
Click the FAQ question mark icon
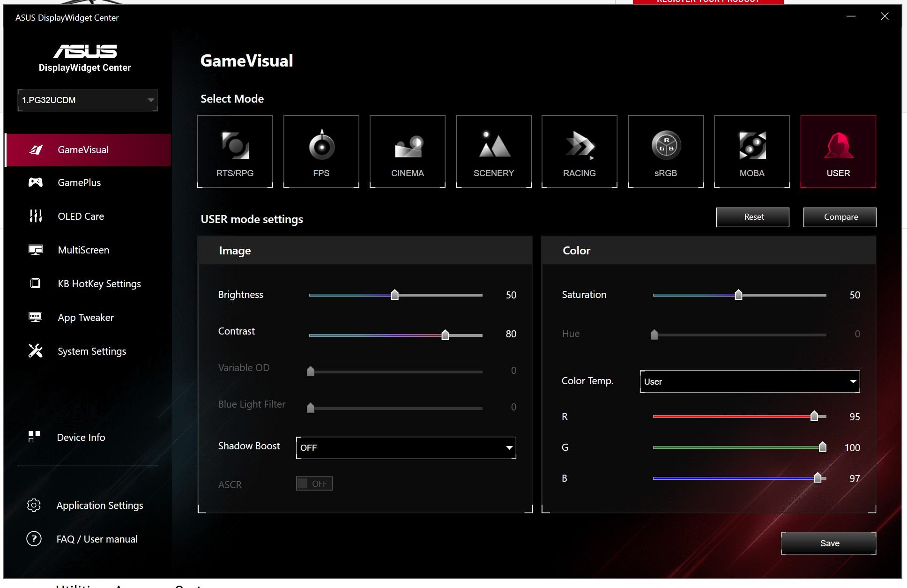tap(34, 539)
